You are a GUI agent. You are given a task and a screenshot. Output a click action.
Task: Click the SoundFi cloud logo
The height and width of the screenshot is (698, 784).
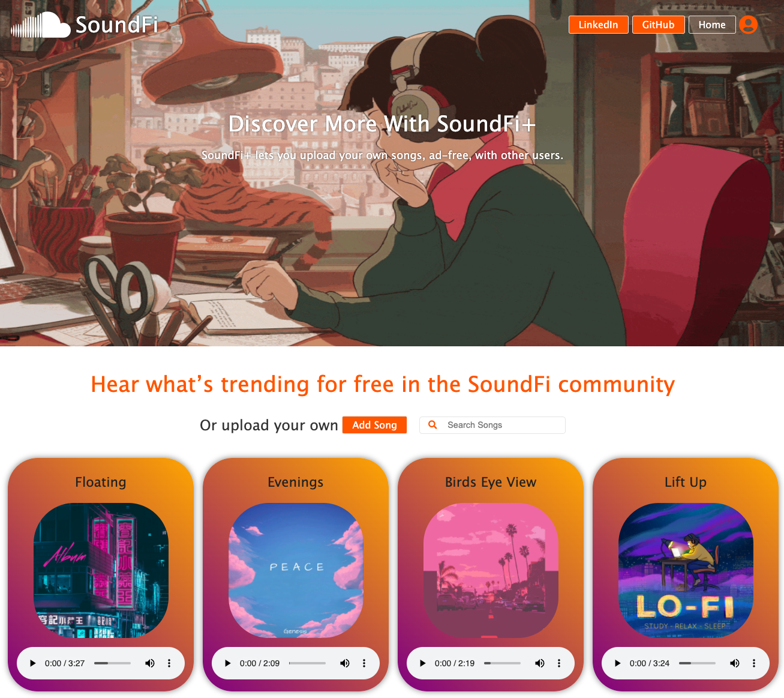pyautogui.click(x=41, y=25)
